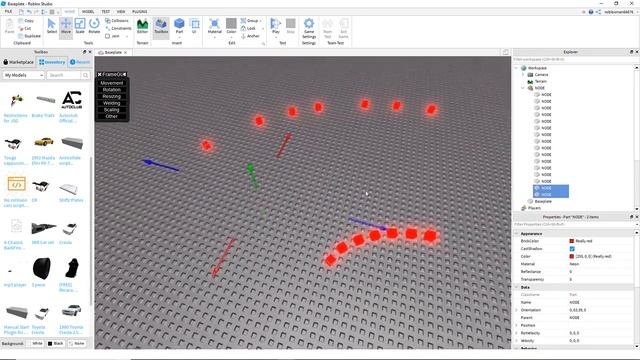The width and height of the screenshot is (640, 360).
Task: Toggle the Anchor button
Action: pos(250,36)
